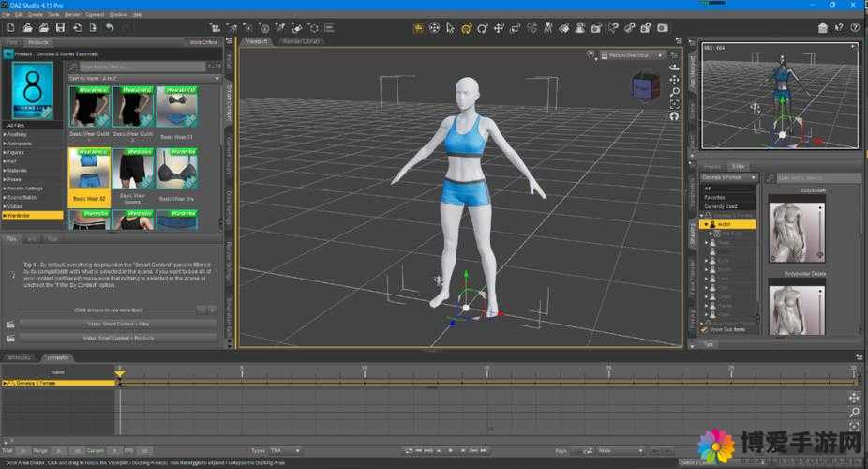Click the timeline playhead marker

coord(120,373)
